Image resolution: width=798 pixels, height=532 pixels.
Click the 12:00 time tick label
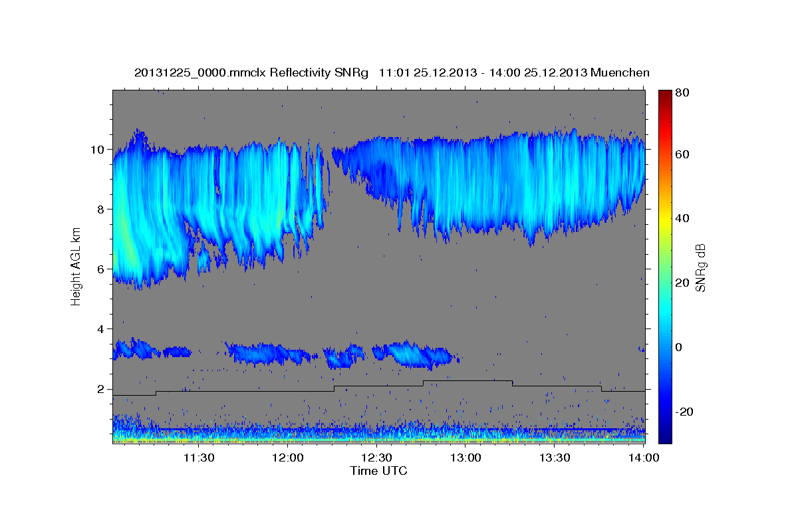287,458
